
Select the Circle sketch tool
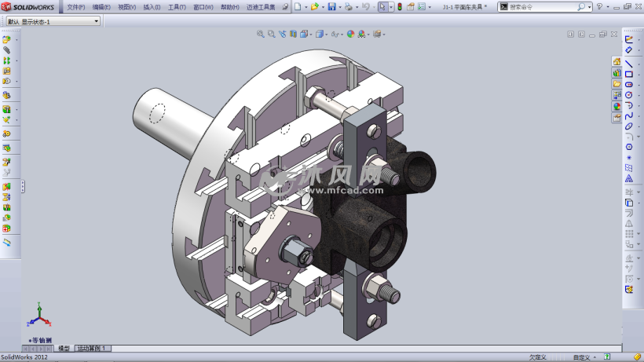click(x=628, y=95)
